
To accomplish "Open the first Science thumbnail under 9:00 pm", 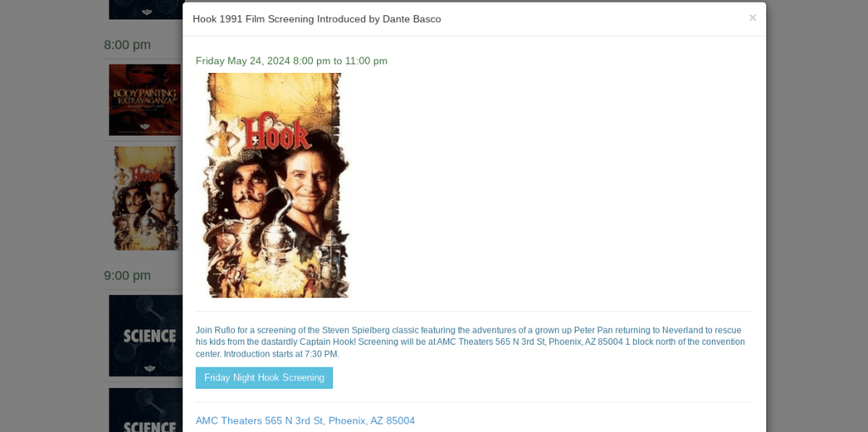I will 145,335.
